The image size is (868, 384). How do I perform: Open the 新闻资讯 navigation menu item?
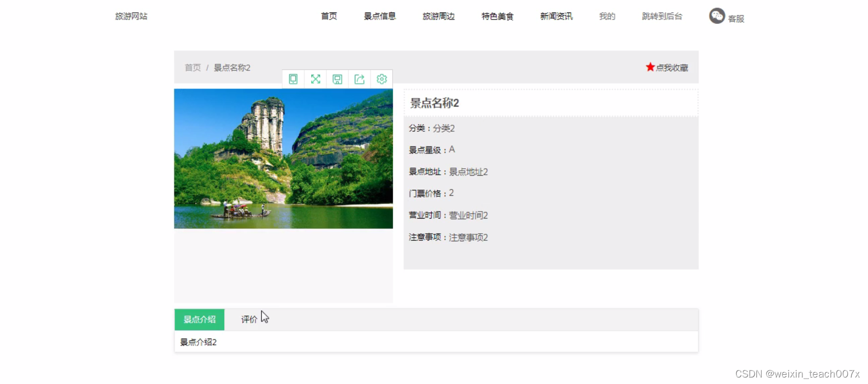tap(556, 16)
